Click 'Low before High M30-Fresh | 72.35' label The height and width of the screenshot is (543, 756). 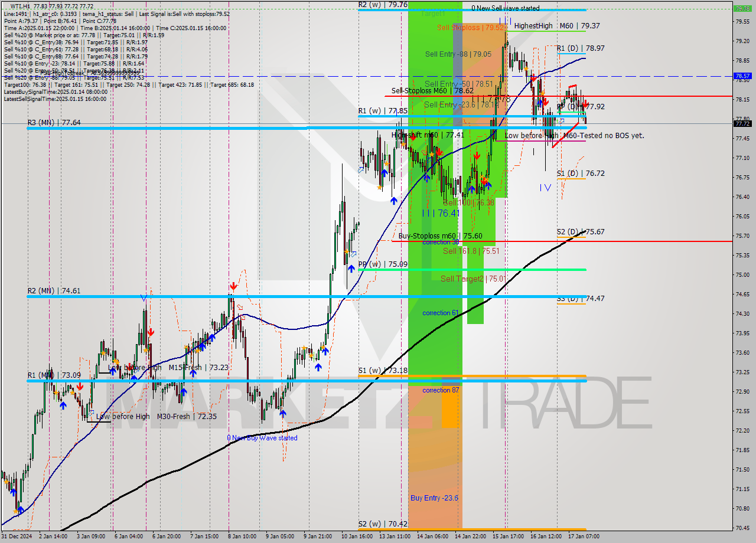(x=156, y=417)
